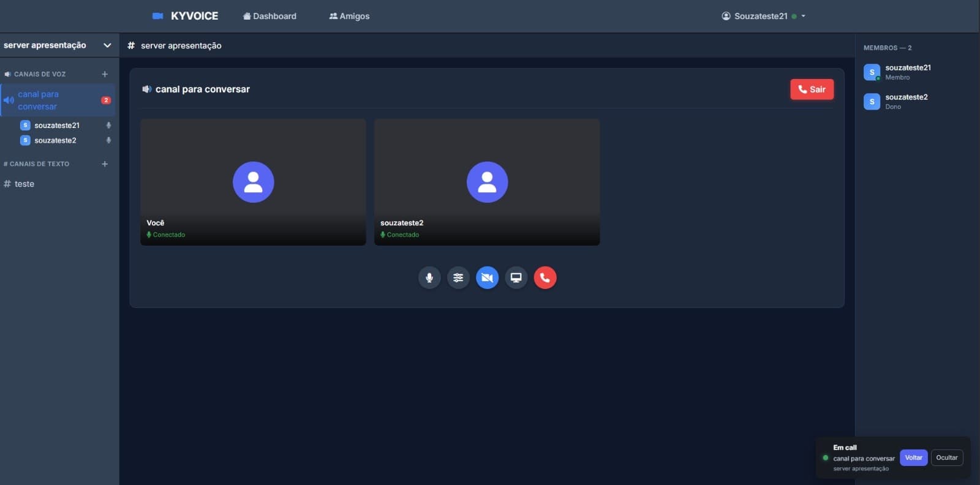The height and width of the screenshot is (485, 980).
Task: Open the Amigos page
Action: (349, 16)
